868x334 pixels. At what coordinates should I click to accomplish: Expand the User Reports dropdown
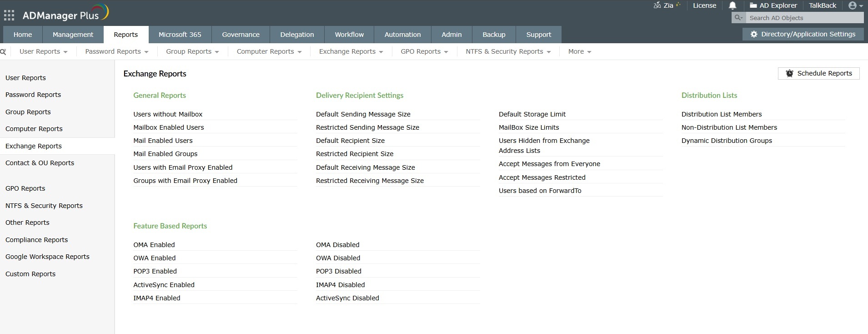[44, 51]
